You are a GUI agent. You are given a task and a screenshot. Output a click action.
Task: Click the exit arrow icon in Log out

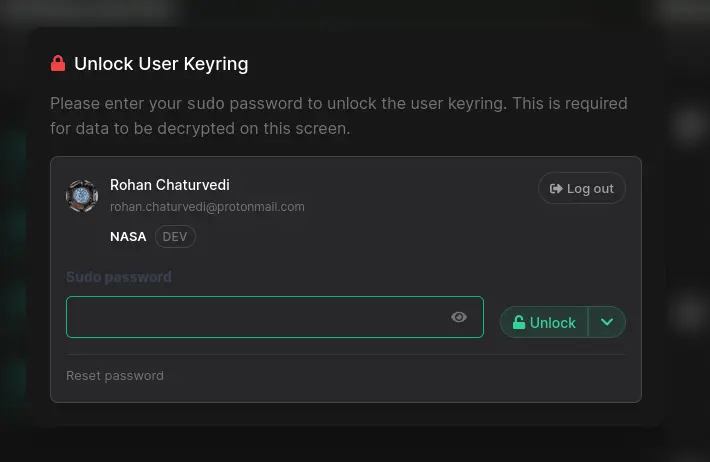click(556, 188)
